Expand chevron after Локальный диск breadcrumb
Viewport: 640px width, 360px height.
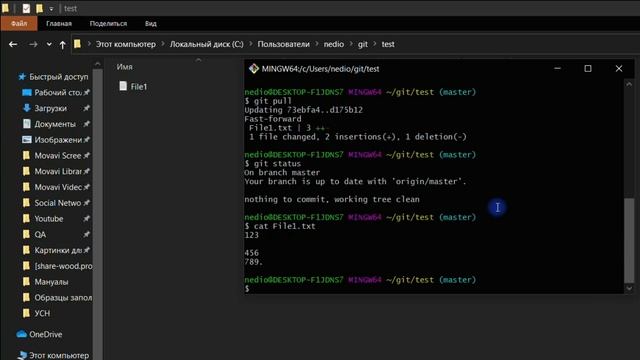click(x=251, y=44)
